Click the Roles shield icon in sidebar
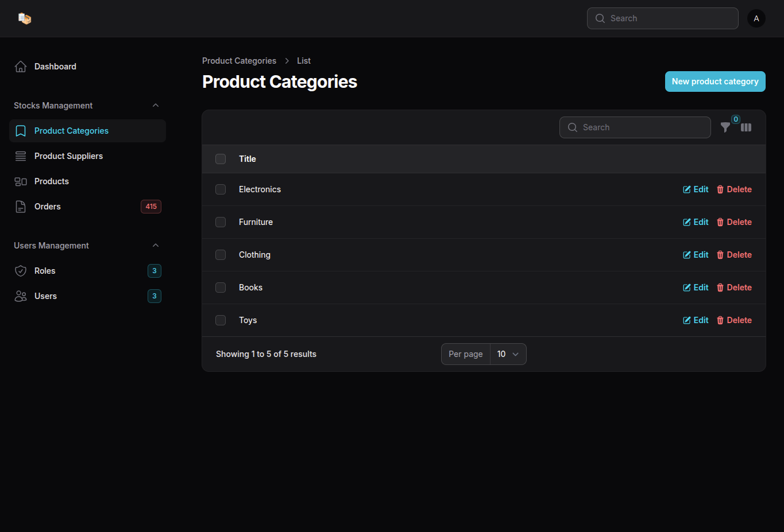 point(21,271)
